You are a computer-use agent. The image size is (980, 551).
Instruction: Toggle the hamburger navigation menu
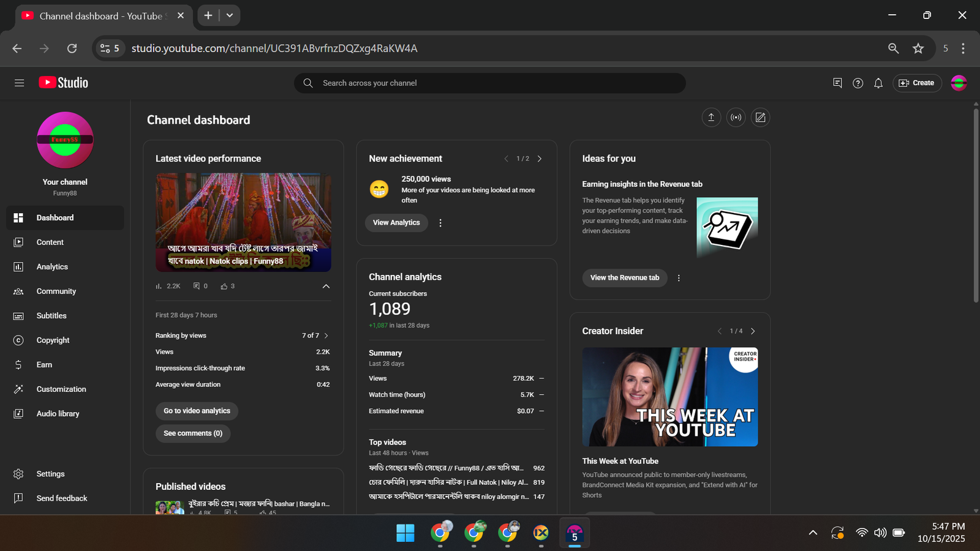click(x=20, y=83)
